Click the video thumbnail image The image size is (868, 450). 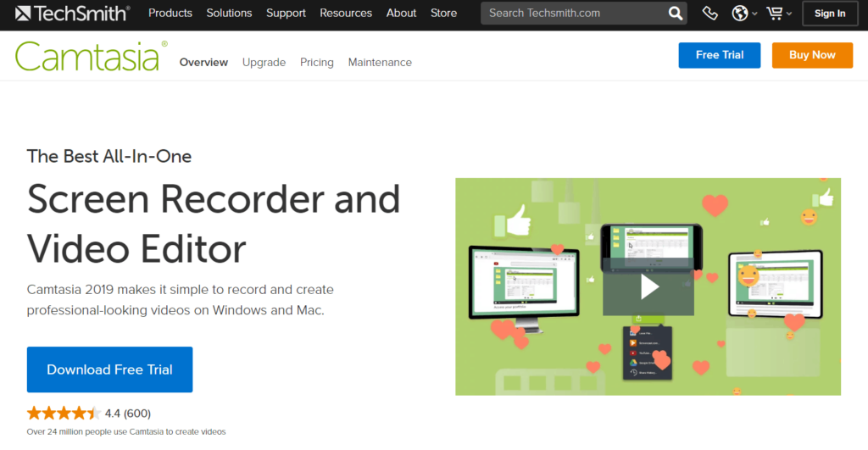click(x=648, y=286)
